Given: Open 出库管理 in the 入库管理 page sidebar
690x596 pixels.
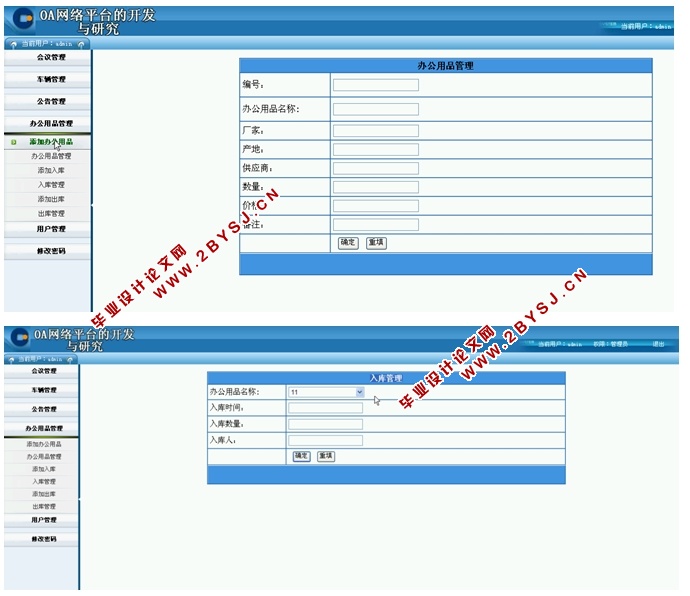Looking at the screenshot, I should [x=44, y=507].
